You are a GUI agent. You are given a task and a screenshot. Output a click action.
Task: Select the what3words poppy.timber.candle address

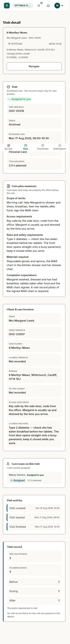(x=18, y=54)
